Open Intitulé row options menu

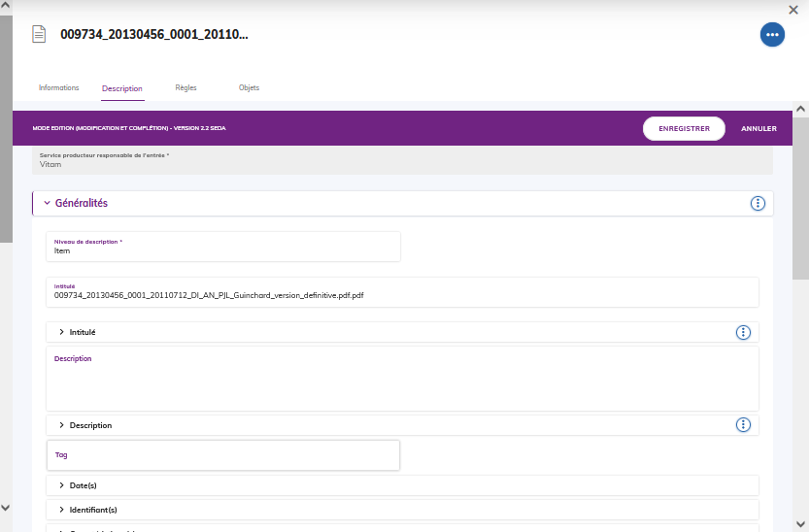point(743,332)
